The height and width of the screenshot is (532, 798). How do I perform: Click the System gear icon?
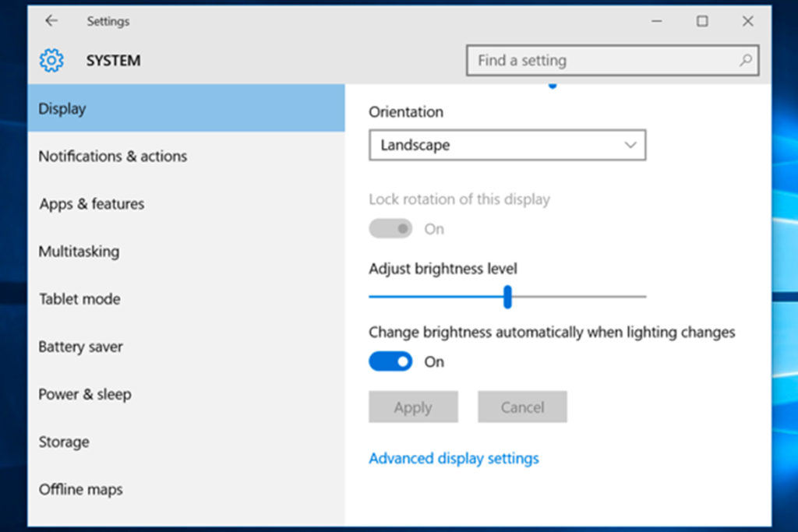(x=51, y=61)
